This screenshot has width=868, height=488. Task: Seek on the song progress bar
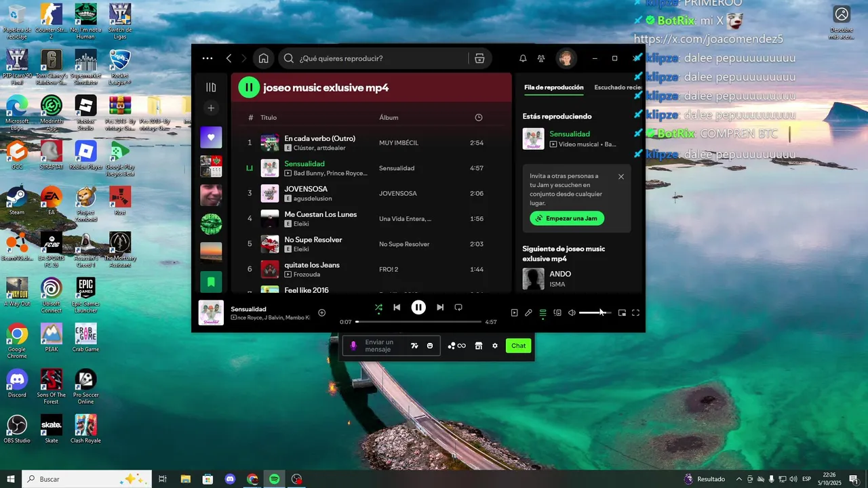(418, 322)
